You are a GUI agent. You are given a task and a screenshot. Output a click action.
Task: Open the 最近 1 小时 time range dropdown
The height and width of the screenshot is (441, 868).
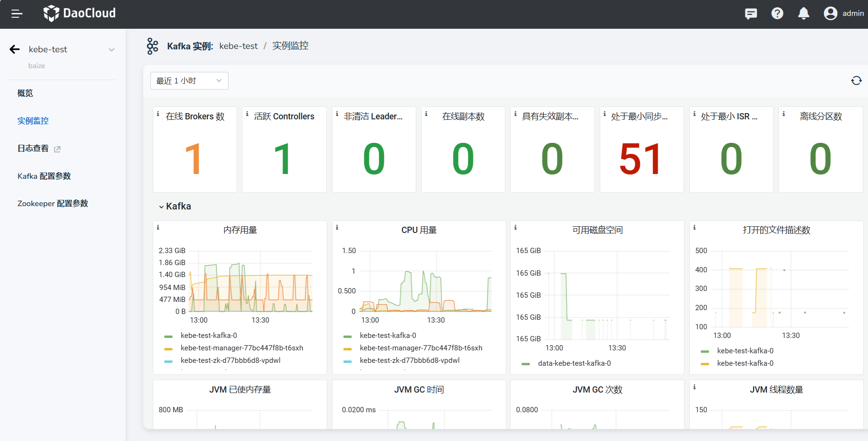(189, 81)
